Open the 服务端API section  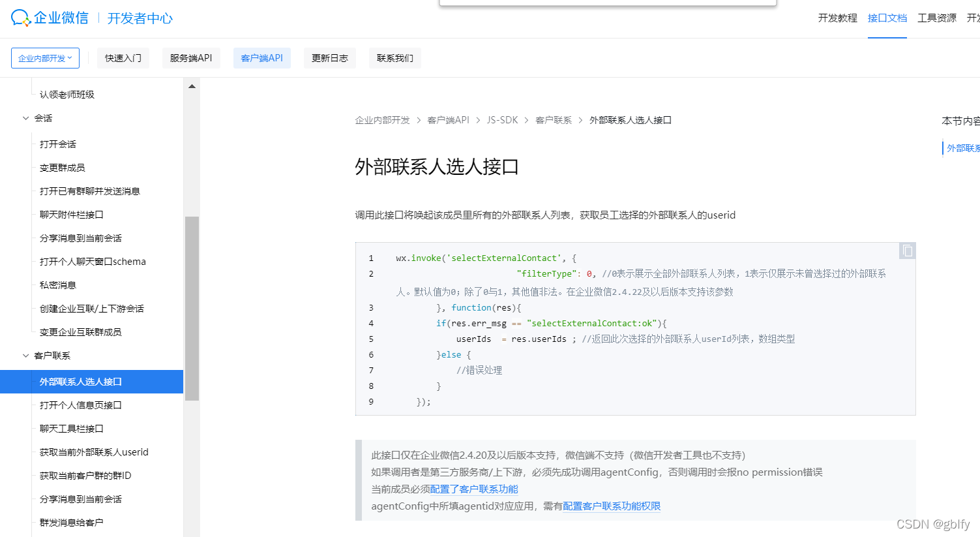[190, 57]
